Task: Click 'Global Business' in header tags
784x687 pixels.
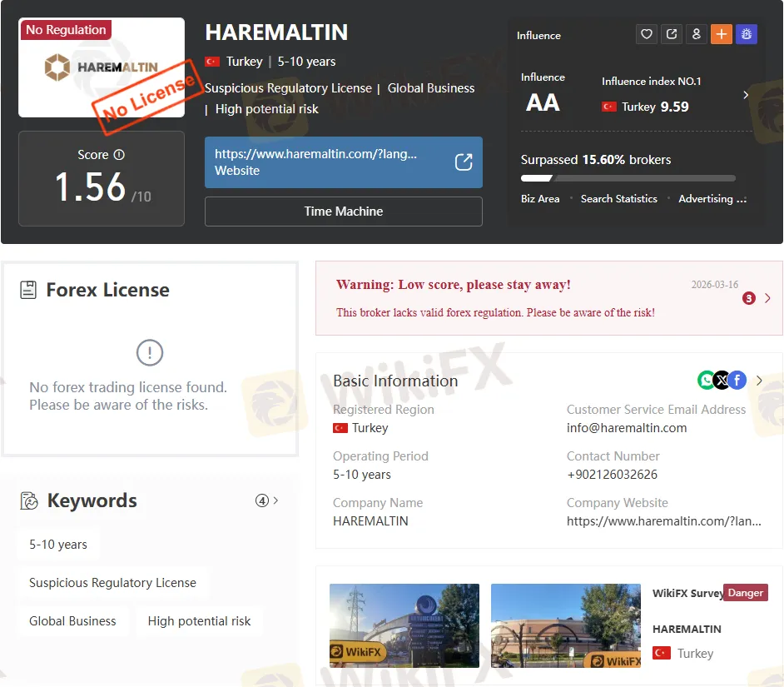Action: point(430,88)
